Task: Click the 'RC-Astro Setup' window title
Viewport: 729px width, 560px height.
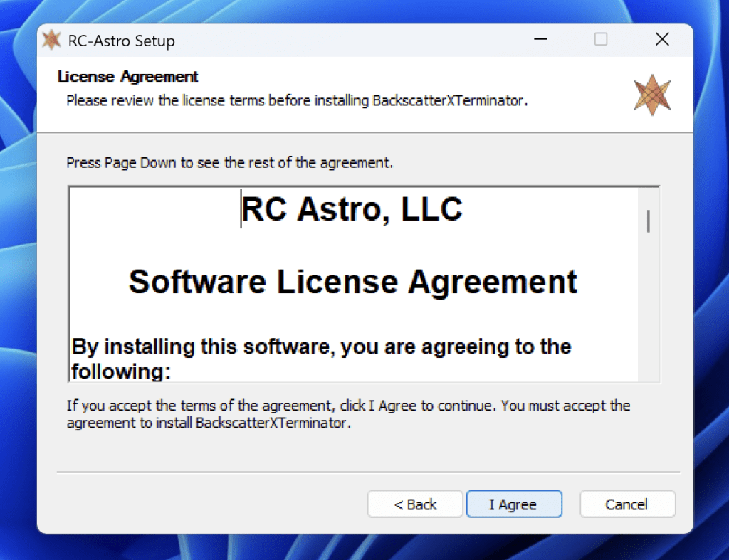Action: pos(121,41)
